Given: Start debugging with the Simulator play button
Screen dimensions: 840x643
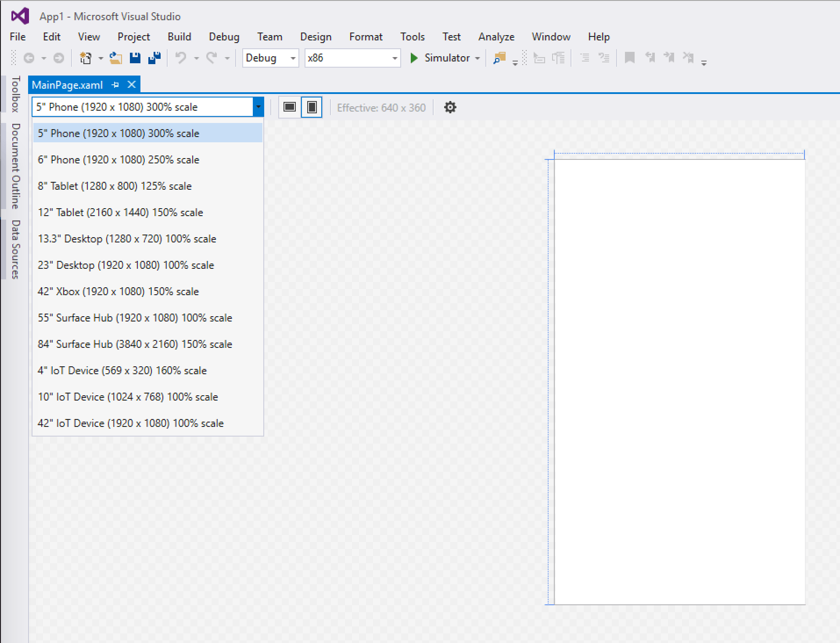Looking at the screenshot, I should pyautogui.click(x=413, y=58).
